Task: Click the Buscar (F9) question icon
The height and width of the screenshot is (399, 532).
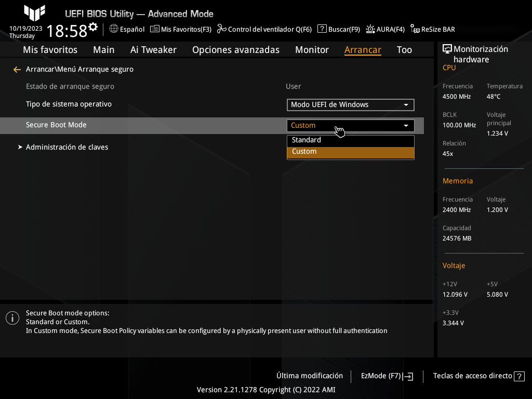Action: pyautogui.click(x=322, y=29)
